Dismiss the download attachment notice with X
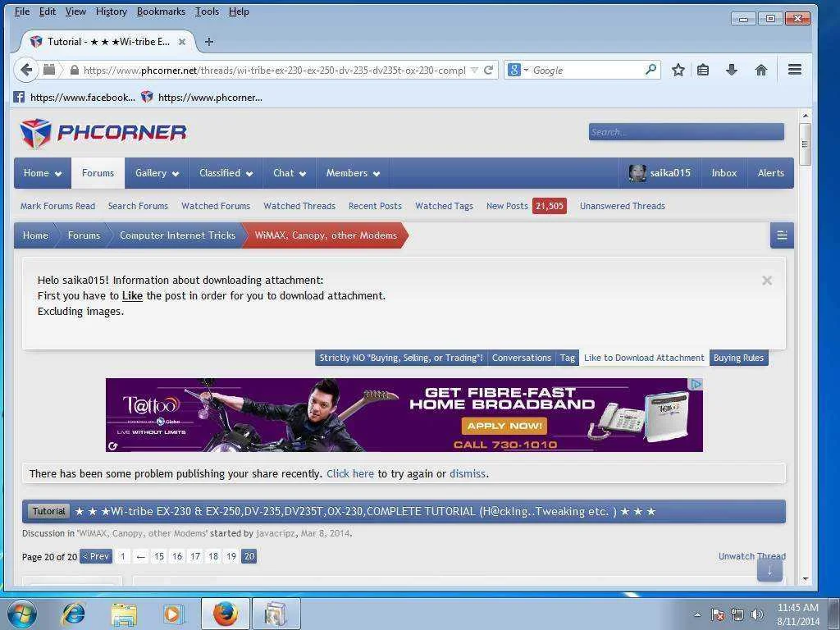Screen dimensions: 840x630 pos(767,281)
